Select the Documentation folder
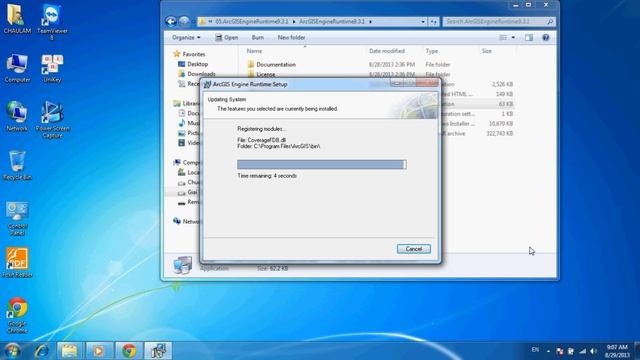Image resolution: width=640 pixels, height=360 pixels. tap(271, 64)
